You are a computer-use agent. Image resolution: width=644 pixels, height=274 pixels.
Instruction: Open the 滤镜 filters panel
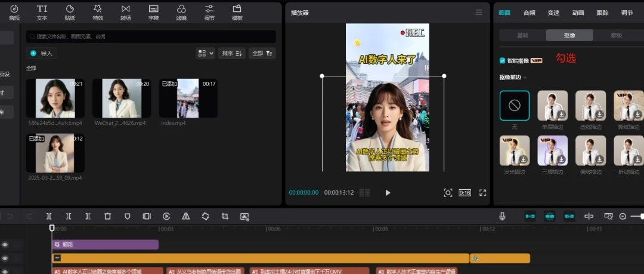181,12
